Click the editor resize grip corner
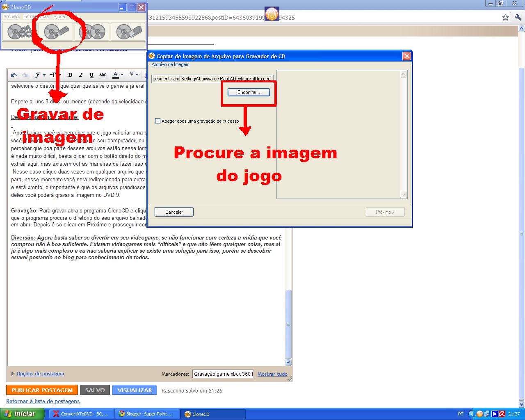This screenshot has height=420, width=525. tap(290, 379)
